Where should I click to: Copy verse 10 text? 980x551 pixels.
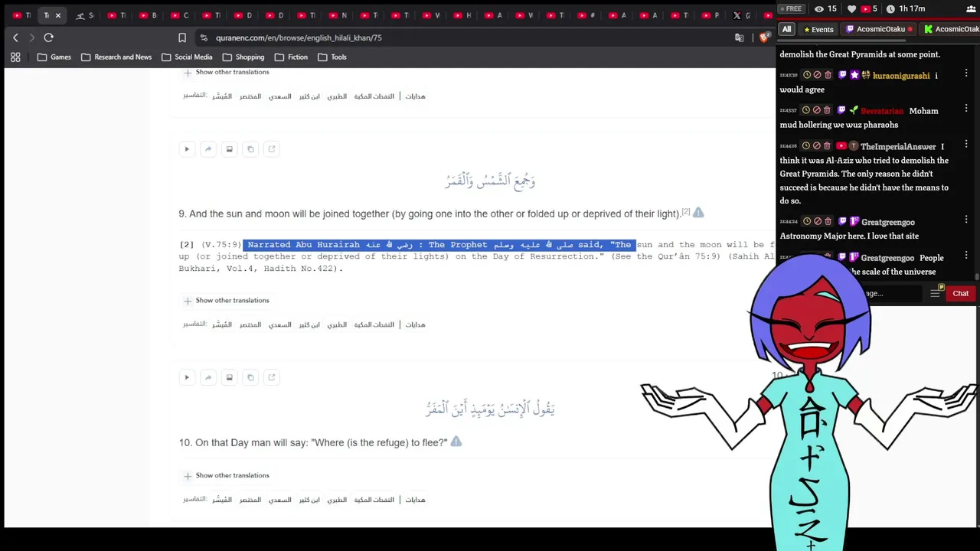tap(250, 377)
